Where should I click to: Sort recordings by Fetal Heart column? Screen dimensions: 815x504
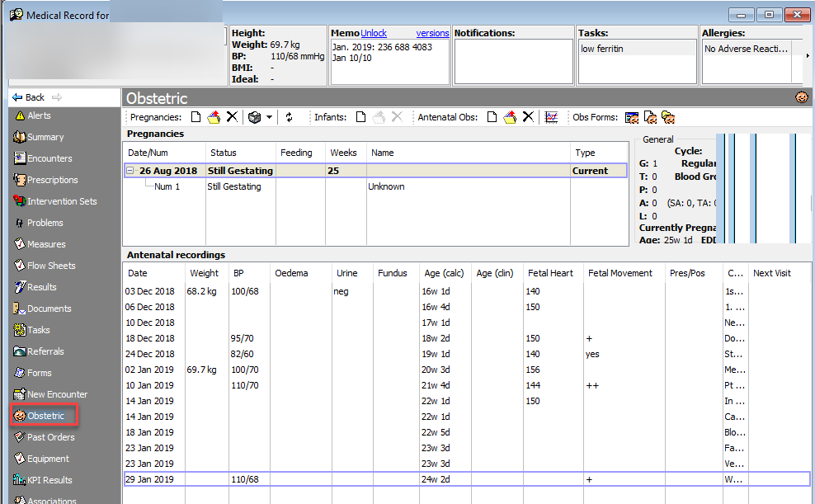point(550,273)
